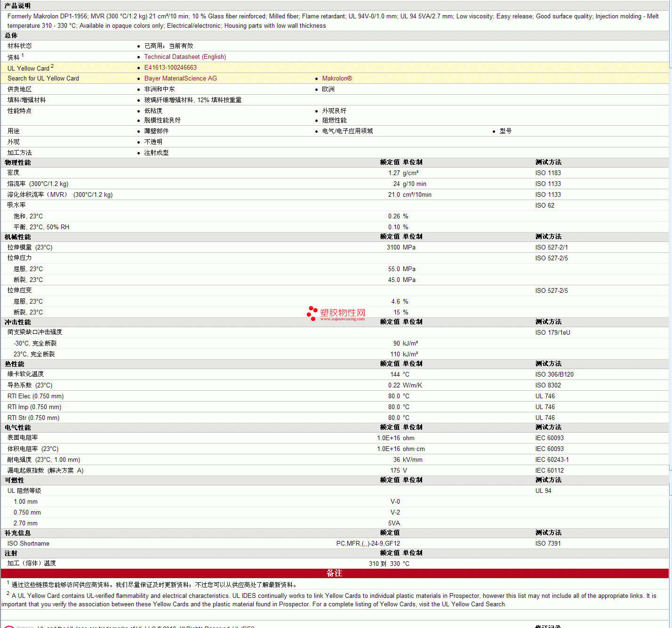This screenshot has width=672, height=628.
Task: Select the -30°C impact value 90
Action: (x=397, y=344)
